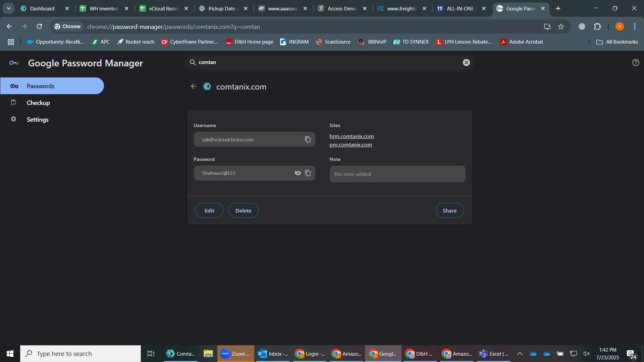This screenshot has height=362, width=644.
Task: Open the Windows Start menu
Action: point(10,354)
